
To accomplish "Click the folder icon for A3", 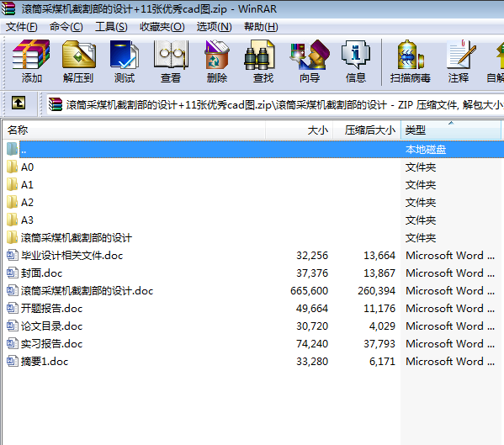I will pyautogui.click(x=13, y=220).
